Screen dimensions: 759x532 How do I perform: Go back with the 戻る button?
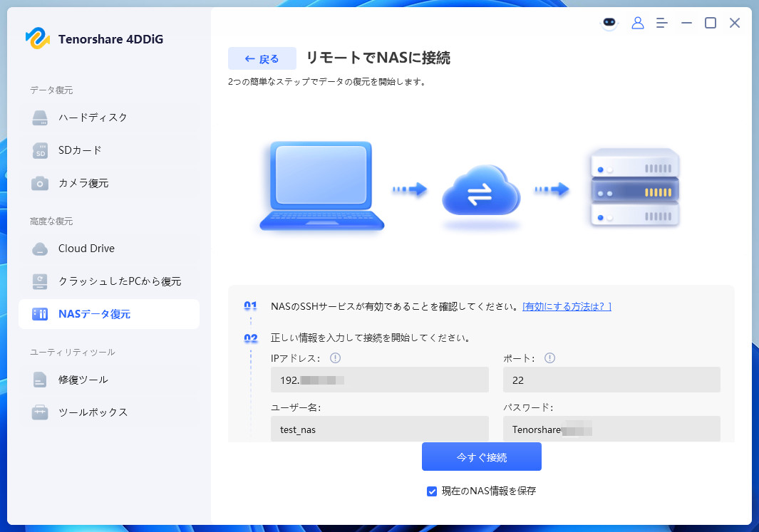(262, 58)
